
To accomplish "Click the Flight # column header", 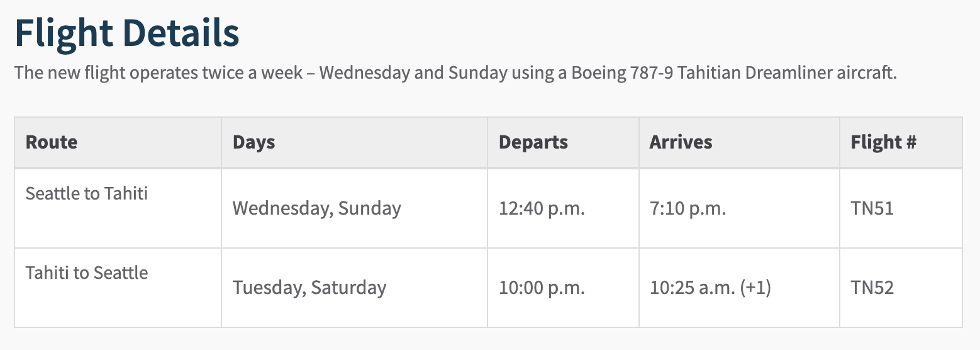I will [x=883, y=142].
